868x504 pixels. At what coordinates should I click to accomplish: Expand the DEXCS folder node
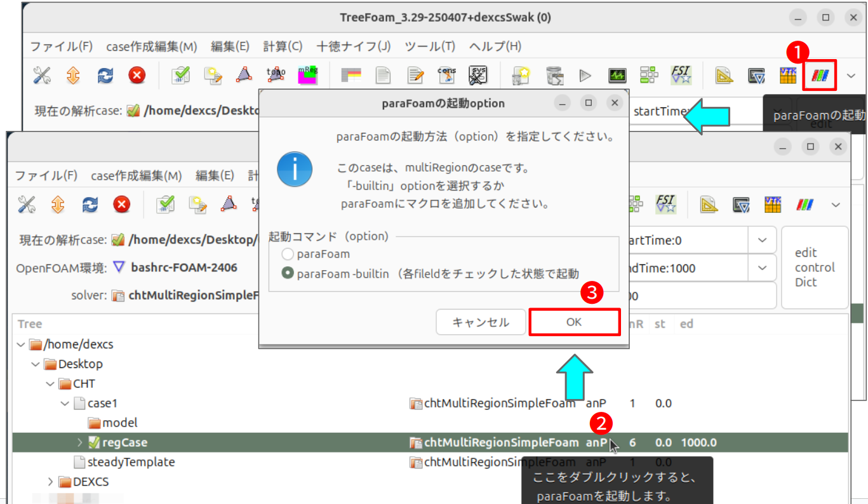(x=50, y=482)
